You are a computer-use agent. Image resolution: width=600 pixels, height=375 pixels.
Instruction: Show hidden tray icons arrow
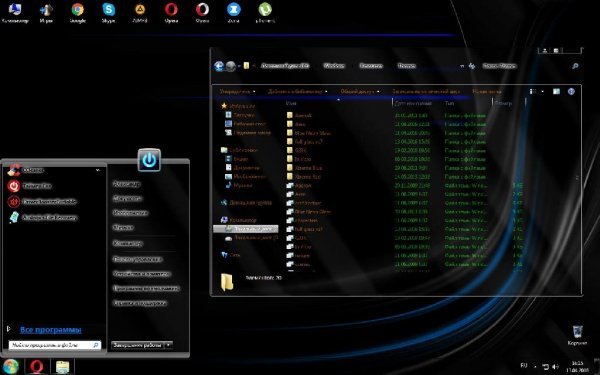tap(535, 367)
